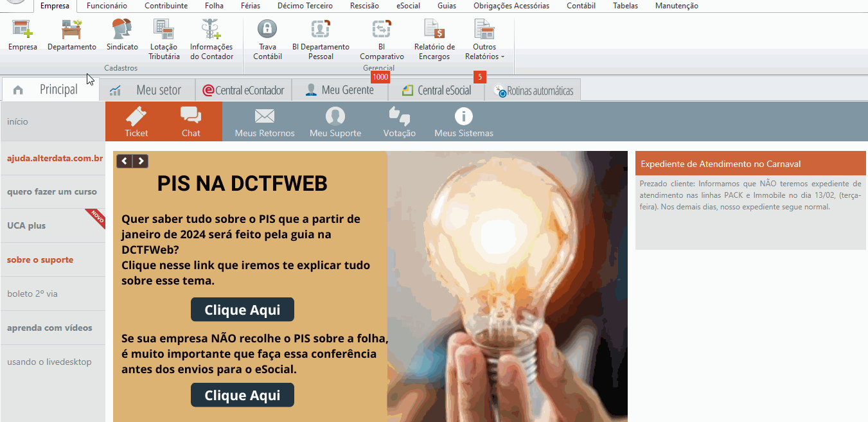Switch to the Meu setor tab
Screen dimensions: 868x422
146,90
